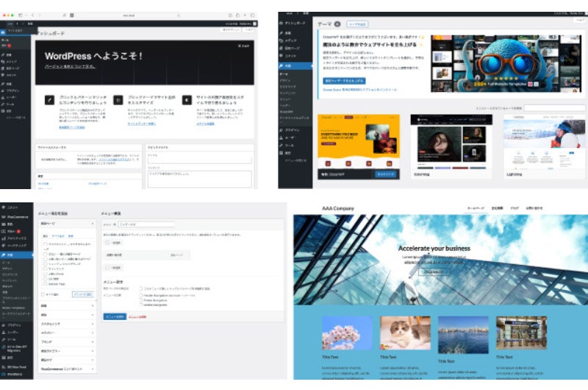
Task: Expand the 商品タグ accordion section
Action: click(67, 360)
